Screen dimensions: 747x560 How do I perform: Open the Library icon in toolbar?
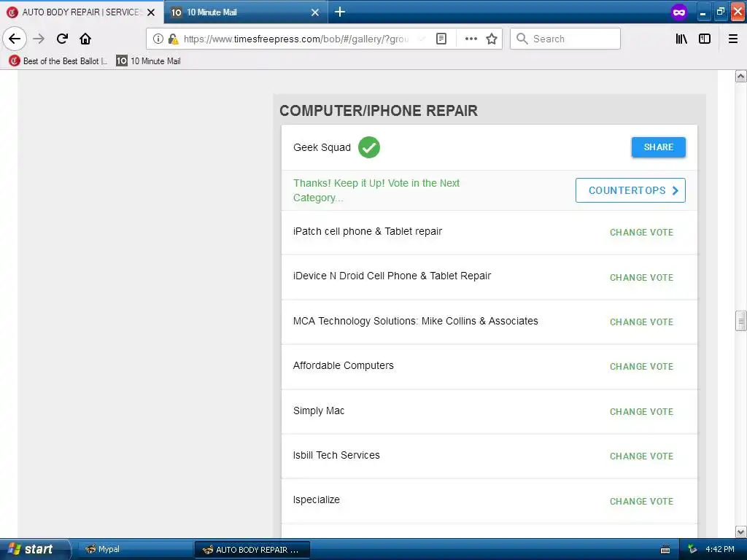click(x=681, y=39)
